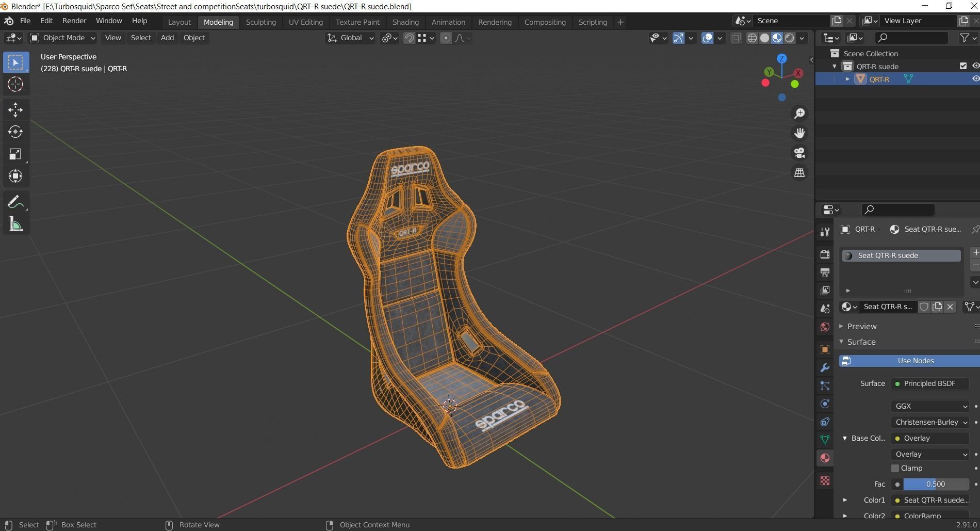
Task: Switch to the UV Editing workspace tab
Action: (306, 22)
